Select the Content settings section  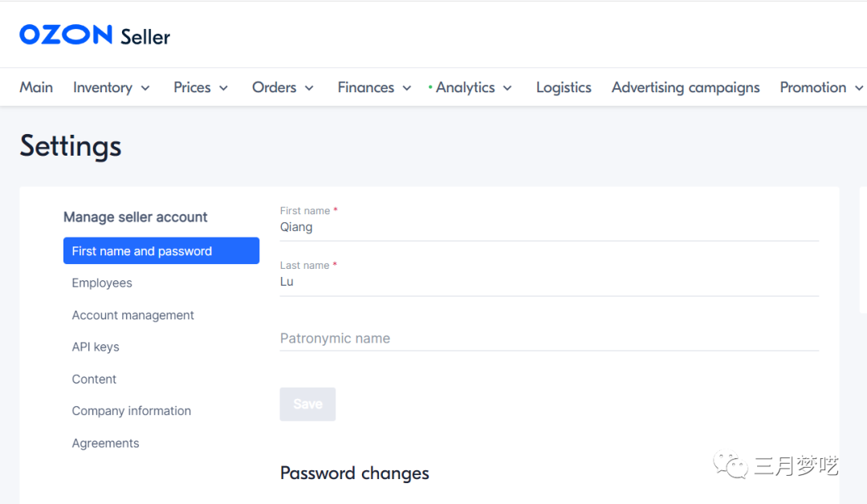pos(94,379)
